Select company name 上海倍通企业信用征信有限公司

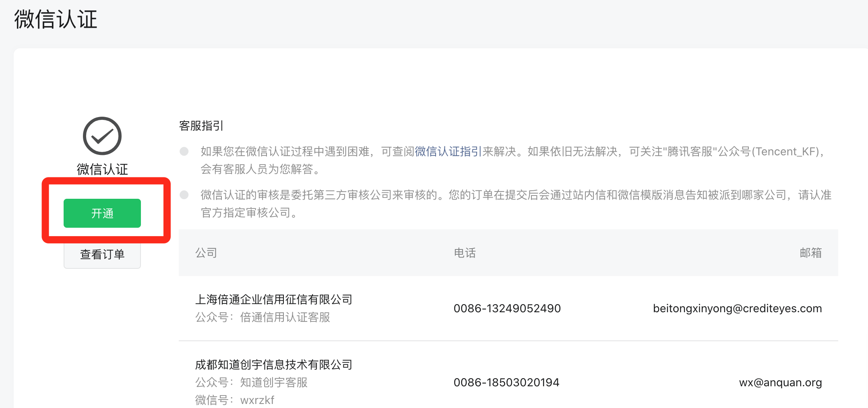click(274, 299)
